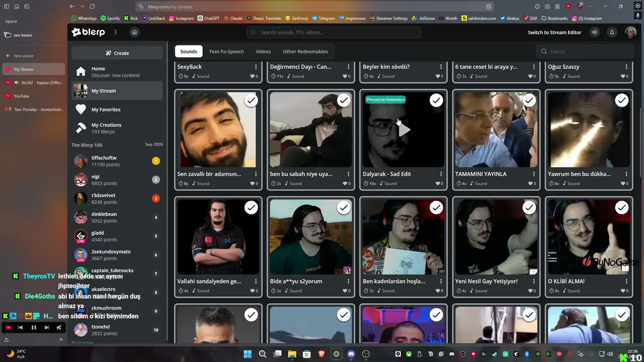This screenshot has height=362, width=644.
Task: Open the WhatsApp bookmark
Action: click(x=84, y=18)
